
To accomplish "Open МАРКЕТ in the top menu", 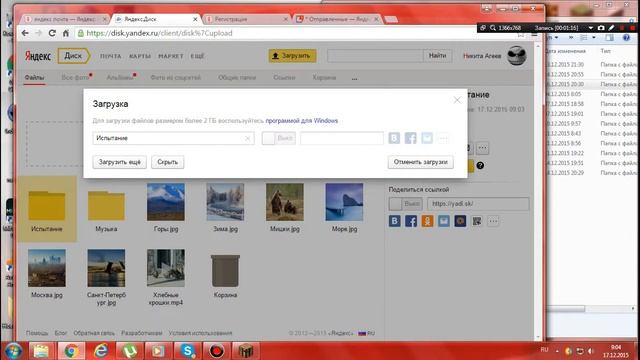I will click(x=171, y=56).
